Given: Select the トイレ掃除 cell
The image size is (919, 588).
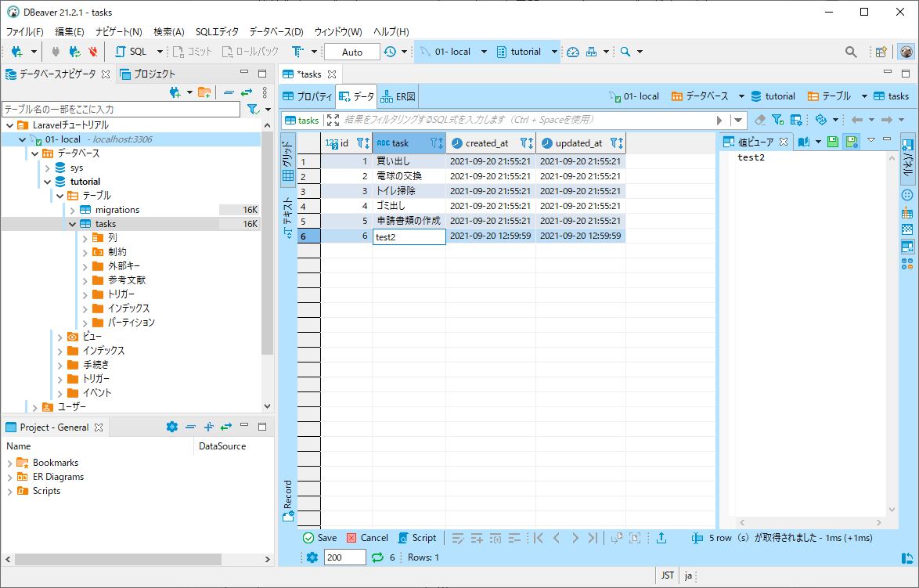Looking at the screenshot, I should [x=409, y=190].
